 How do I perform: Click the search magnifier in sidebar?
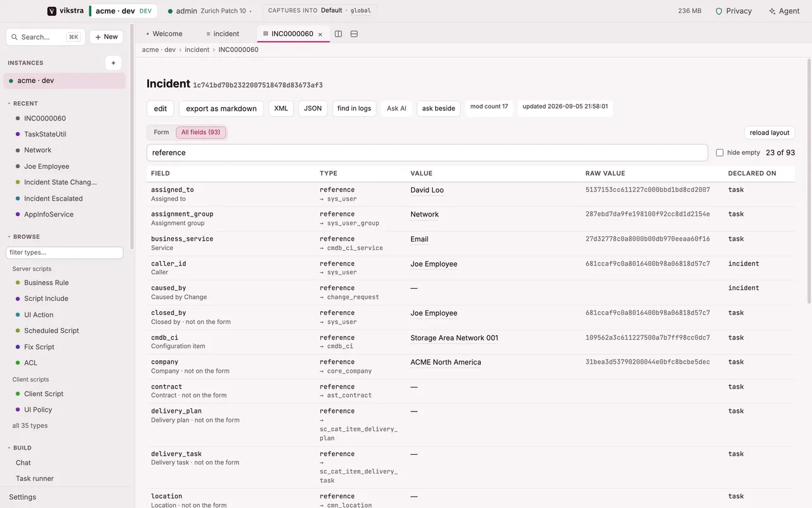15,37
